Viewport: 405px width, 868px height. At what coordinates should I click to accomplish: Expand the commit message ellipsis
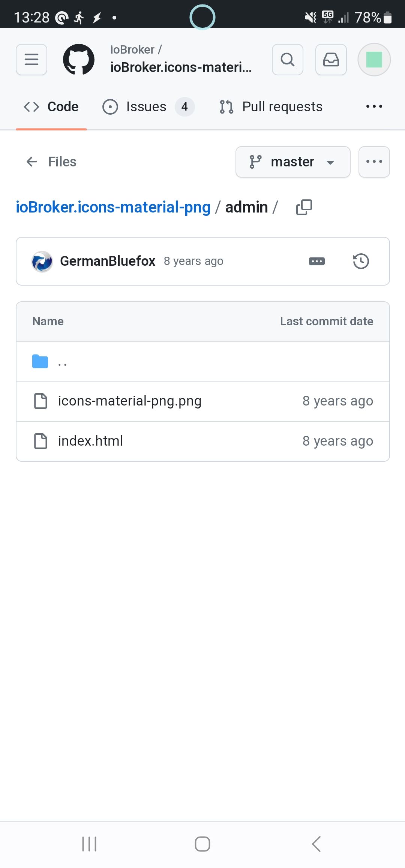(317, 261)
